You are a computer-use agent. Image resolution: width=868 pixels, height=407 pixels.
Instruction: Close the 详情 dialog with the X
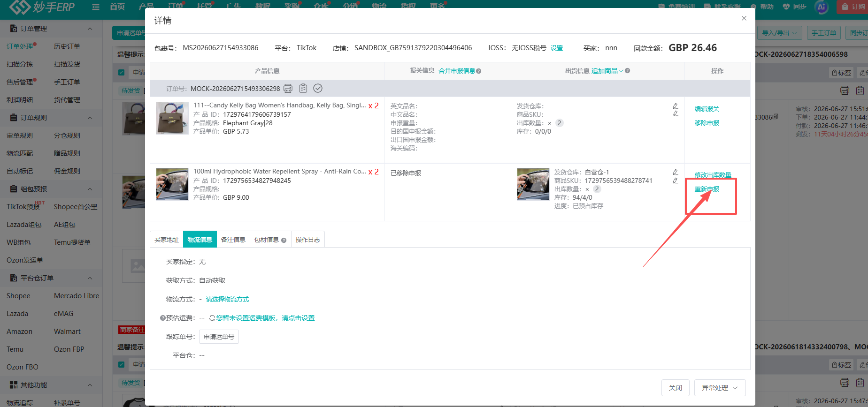(x=744, y=18)
